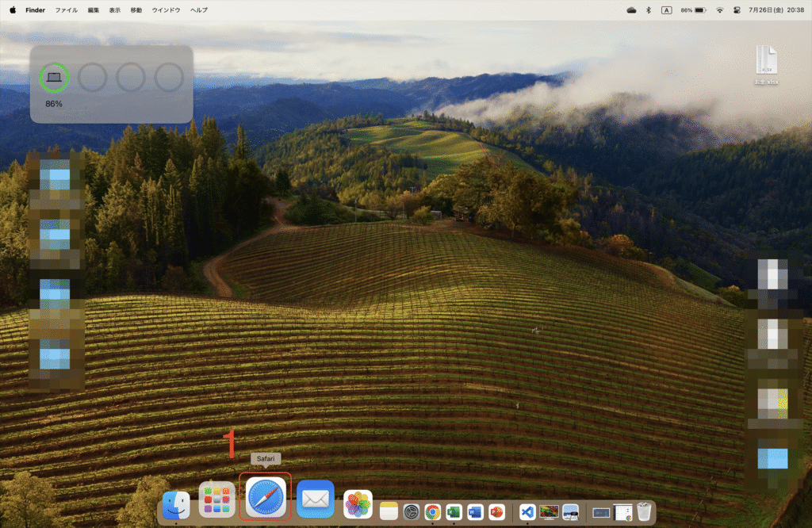Open the 表示 menu
Screen dimensions: 812x528
point(115,10)
